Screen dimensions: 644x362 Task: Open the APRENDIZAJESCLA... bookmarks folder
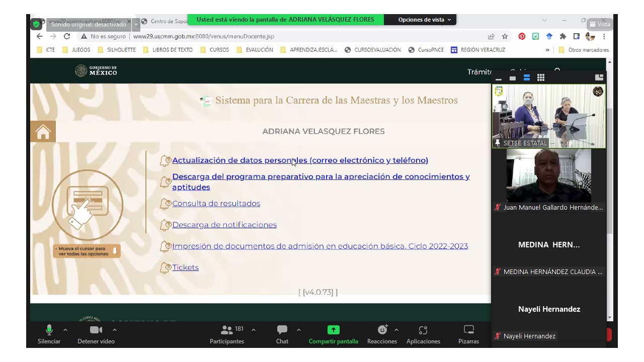[308, 50]
